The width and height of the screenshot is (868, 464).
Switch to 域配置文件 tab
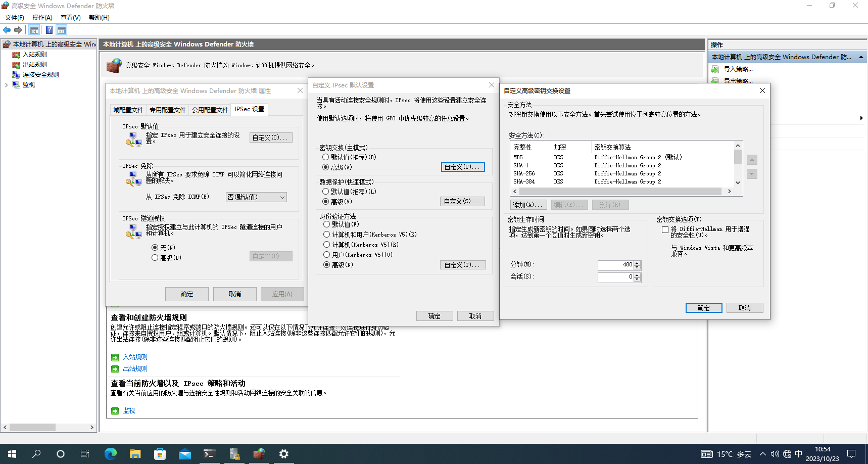[x=128, y=110]
